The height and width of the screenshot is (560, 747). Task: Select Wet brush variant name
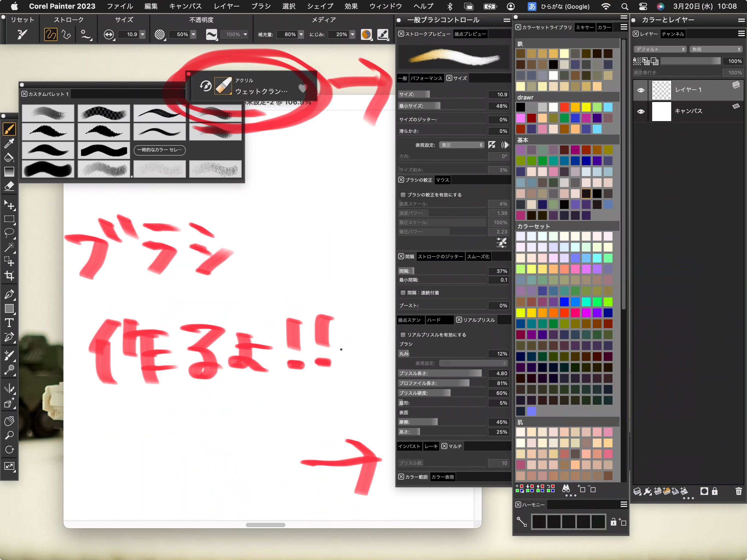click(261, 91)
